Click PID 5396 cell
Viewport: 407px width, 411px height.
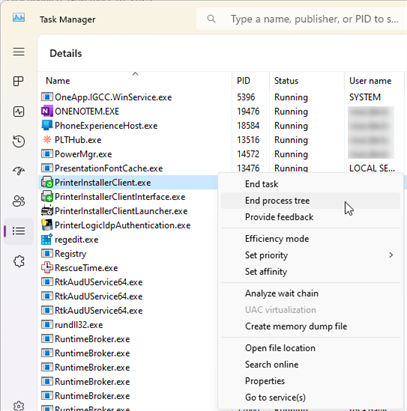[246, 97]
